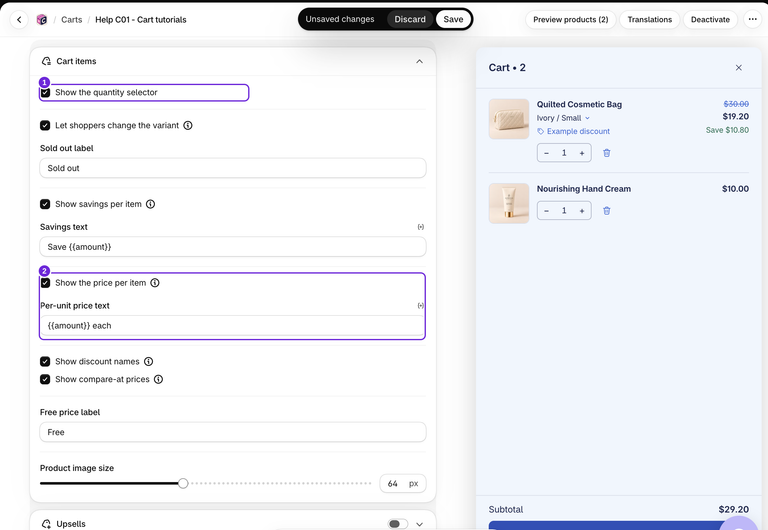Save the changes
Viewport: 768px width, 530px height.
[x=453, y=19]
